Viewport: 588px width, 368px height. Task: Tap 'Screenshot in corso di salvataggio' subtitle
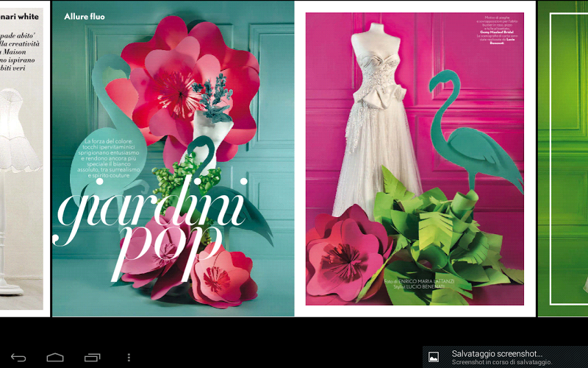[501, 362]
